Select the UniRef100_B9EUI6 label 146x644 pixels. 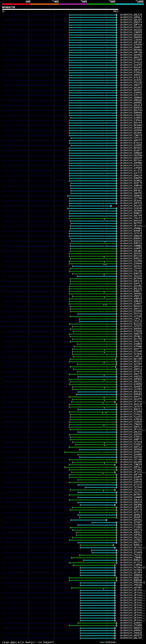(x=131, y=243)
